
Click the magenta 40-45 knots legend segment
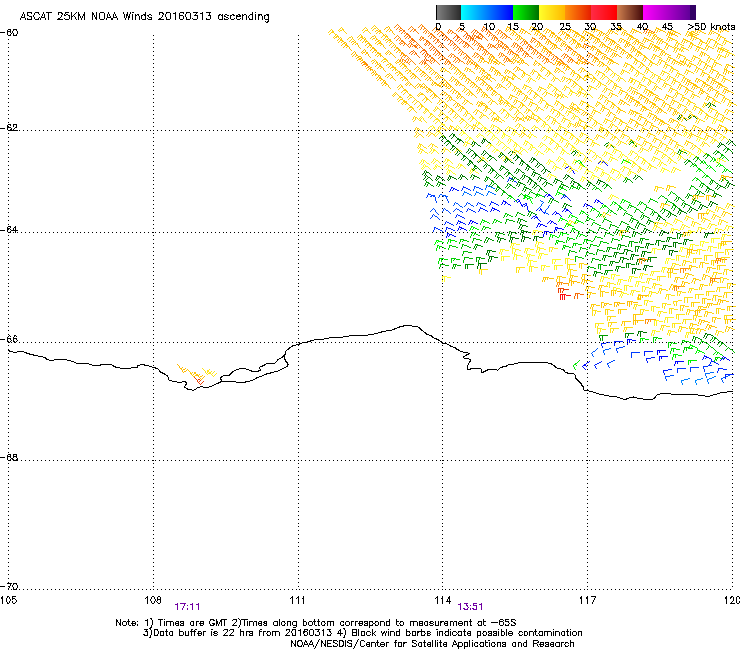tap(656, 12)
